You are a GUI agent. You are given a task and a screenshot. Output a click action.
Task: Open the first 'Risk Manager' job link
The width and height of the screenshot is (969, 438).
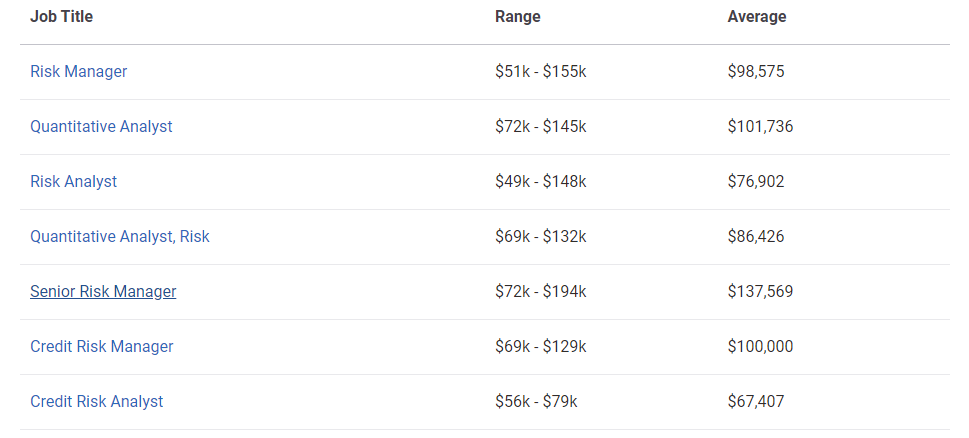pos(78,72)
